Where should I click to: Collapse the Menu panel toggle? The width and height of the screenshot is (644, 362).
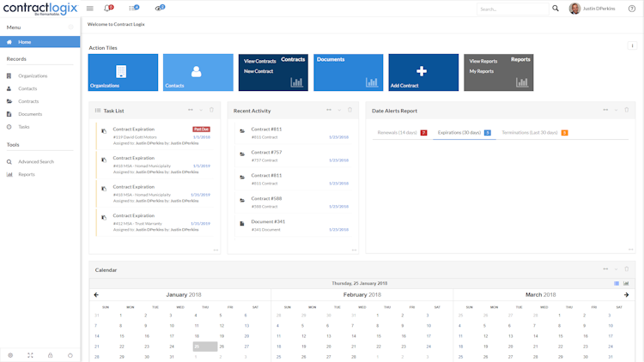pos(70,27)
